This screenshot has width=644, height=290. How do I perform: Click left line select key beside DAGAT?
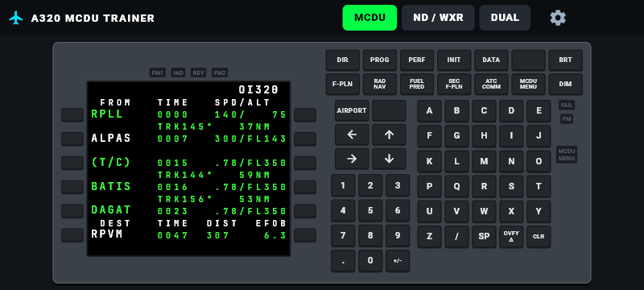(72, 211)
